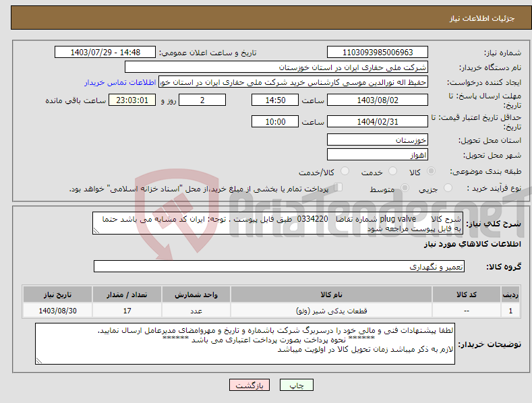Click the validity time field 10:00
Image resolution: width=532 pixels, height=403 pixels.
click(275, 121)
